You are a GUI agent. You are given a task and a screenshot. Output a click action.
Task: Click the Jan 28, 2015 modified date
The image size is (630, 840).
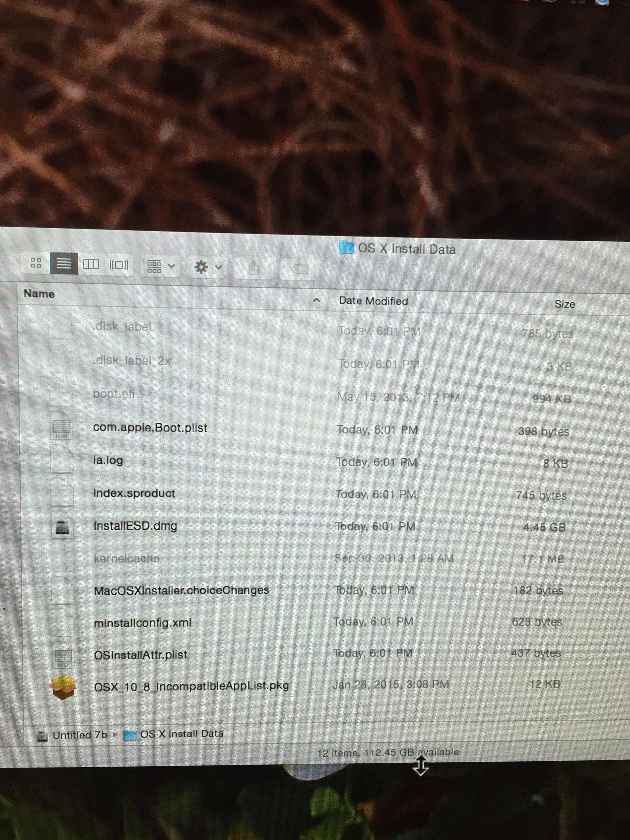point(390,684)
